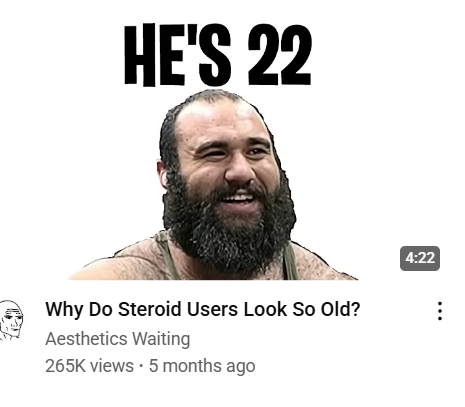465x407 pixels.
Task: Click the 4:22 duration badge
Action: pos(420,258)
